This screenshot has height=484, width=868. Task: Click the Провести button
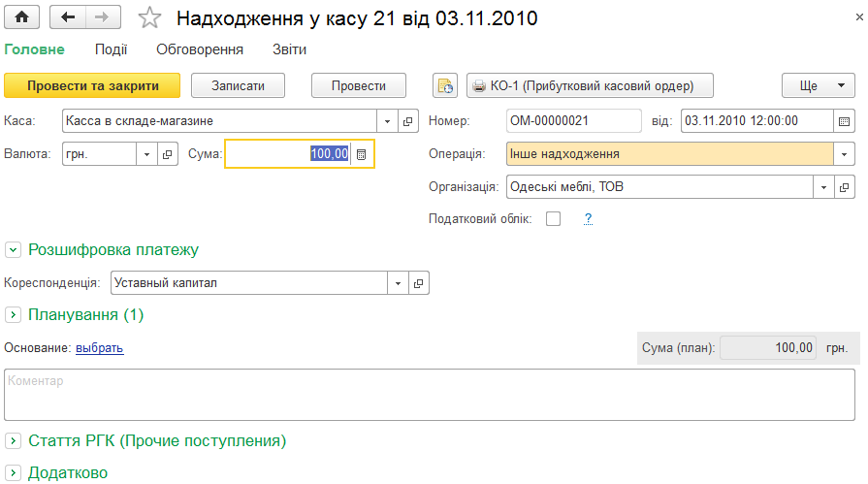tap(359, 85)
